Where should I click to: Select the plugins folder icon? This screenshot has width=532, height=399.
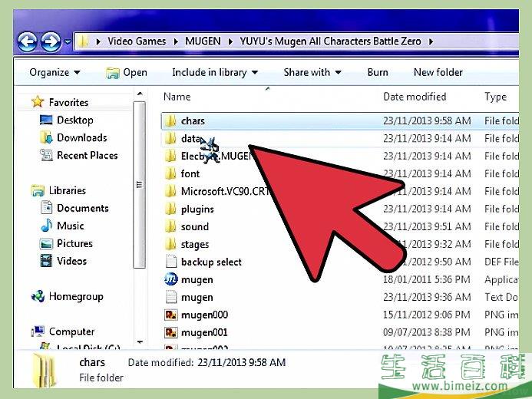coord(170,209)
